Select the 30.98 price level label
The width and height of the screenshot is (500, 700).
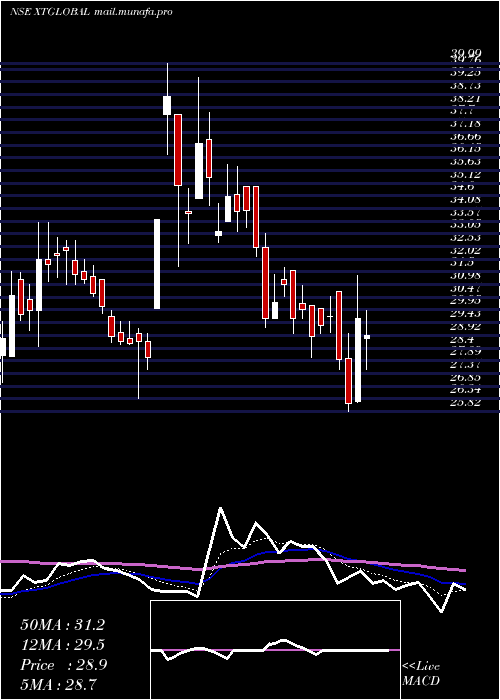coord(465,276)
